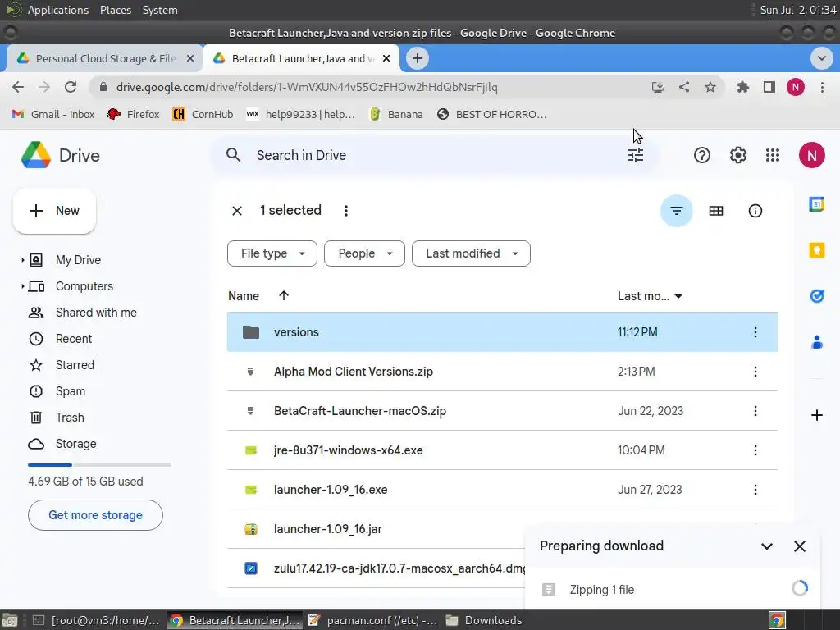This screenshot has height=630, width=840.
Task: Open a new Chrome tab
Action: tap(418, 58)
